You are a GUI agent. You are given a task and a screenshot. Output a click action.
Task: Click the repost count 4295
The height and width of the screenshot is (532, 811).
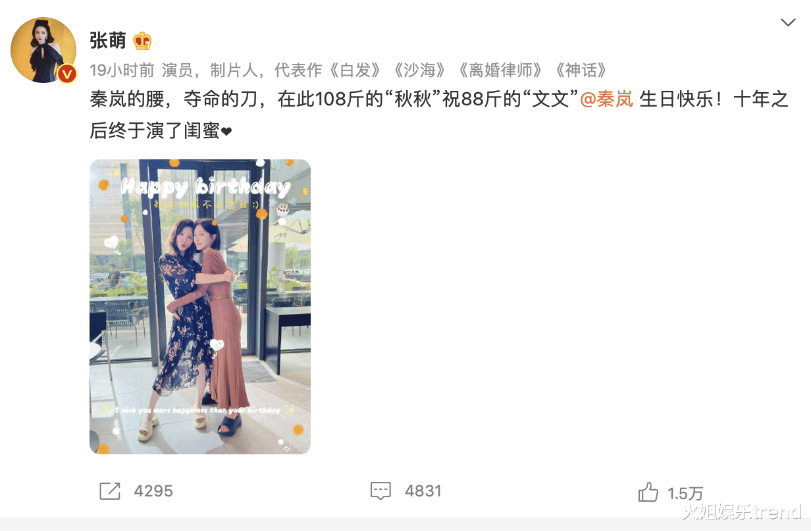(x=153, y=491)
